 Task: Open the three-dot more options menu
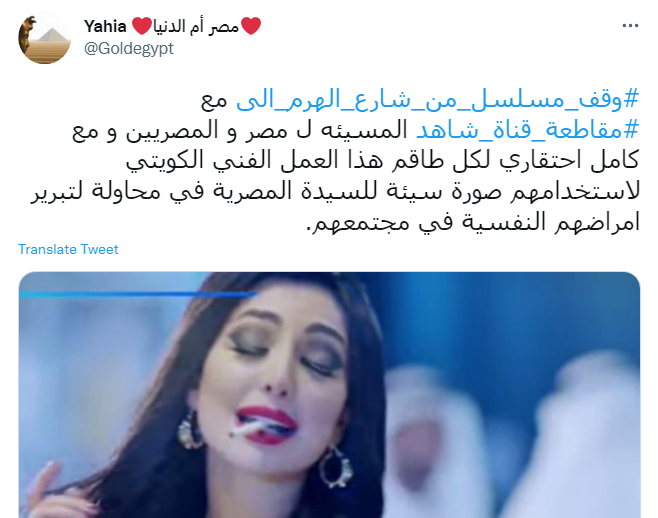coord(630,26)
